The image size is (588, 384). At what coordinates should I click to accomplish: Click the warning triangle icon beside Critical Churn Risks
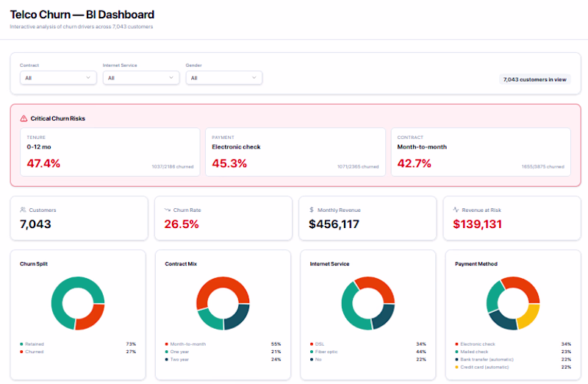(x=24, y=118)
